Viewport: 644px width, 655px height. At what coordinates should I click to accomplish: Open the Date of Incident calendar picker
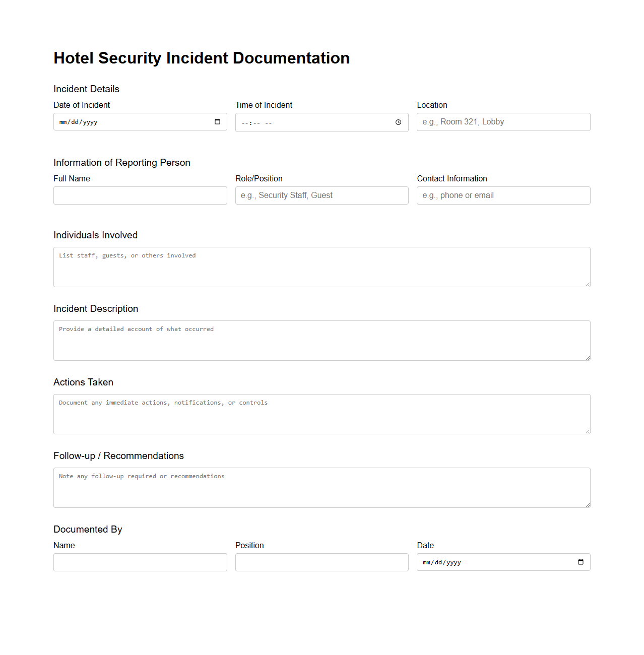coord(217,121)
